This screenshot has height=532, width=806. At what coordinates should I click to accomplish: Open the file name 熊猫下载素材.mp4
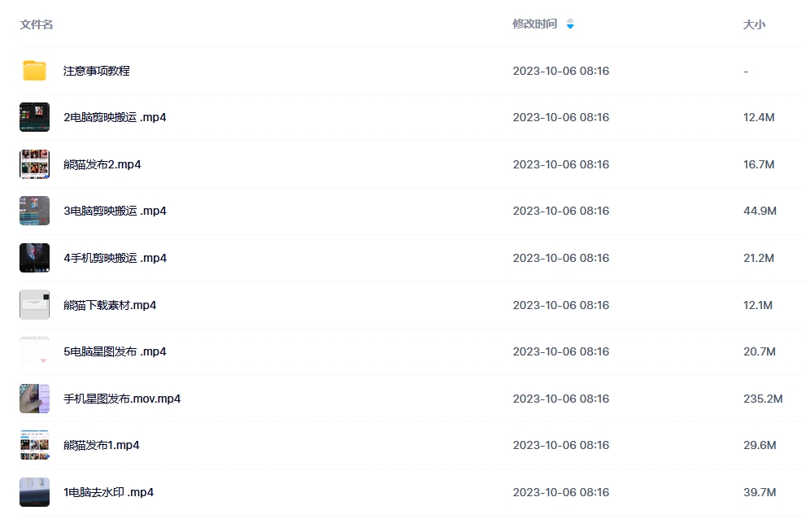pos(110,305)
